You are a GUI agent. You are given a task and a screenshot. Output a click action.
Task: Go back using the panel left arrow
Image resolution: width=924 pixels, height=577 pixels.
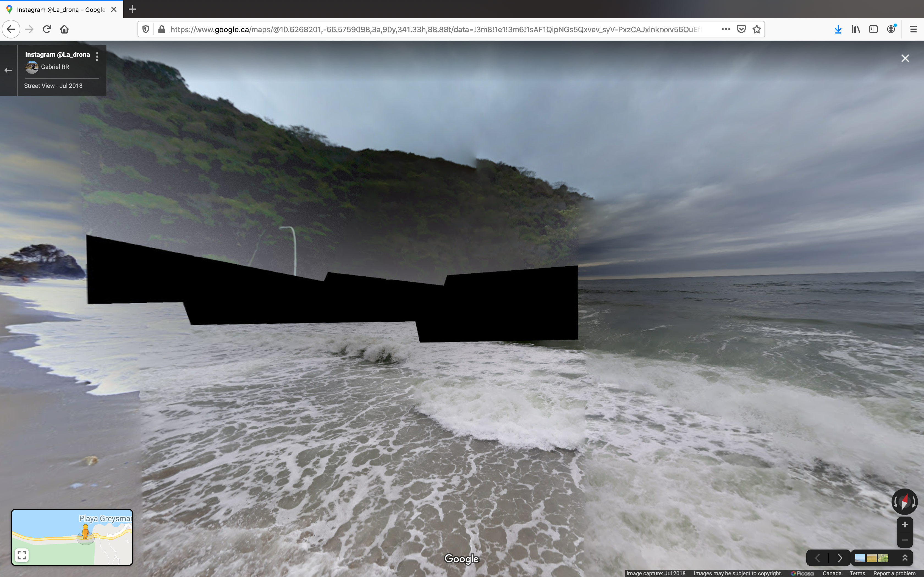click(x=9, y=70)
